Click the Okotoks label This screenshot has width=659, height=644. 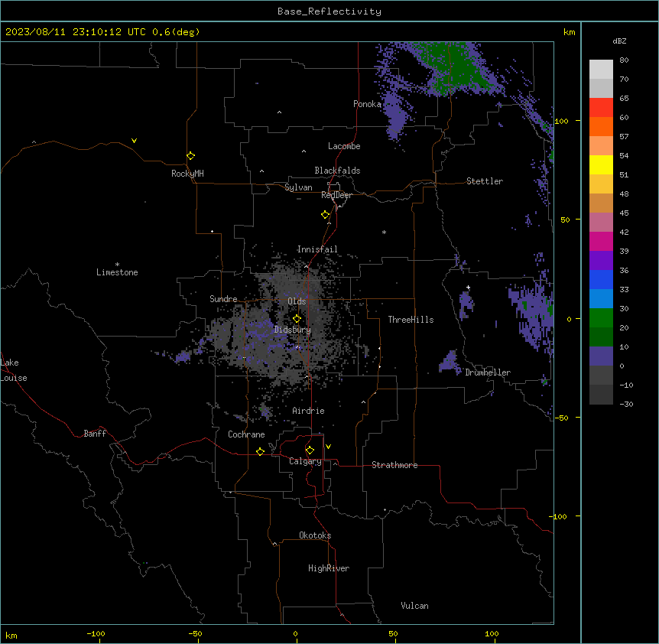click(315, 535)
